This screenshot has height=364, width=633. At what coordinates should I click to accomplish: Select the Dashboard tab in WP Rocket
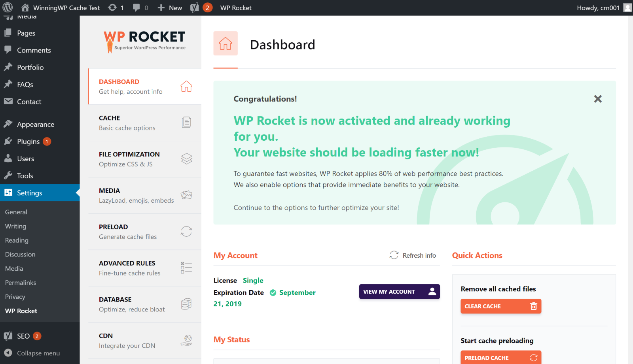145,87
